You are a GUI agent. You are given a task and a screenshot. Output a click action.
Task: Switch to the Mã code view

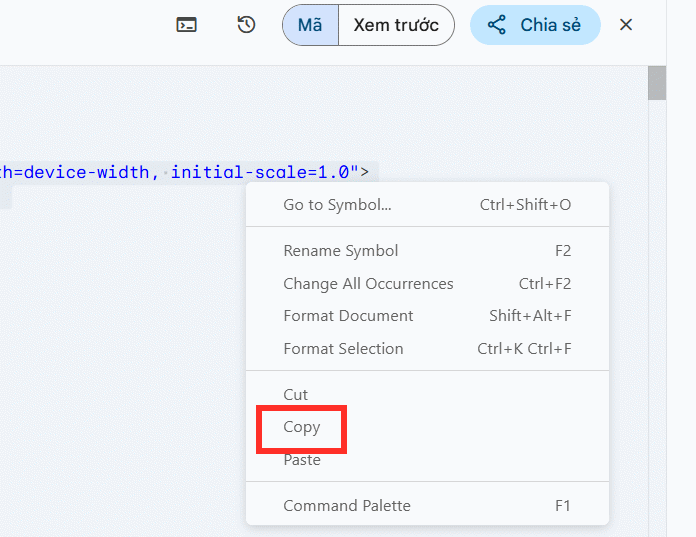(310, 25)
